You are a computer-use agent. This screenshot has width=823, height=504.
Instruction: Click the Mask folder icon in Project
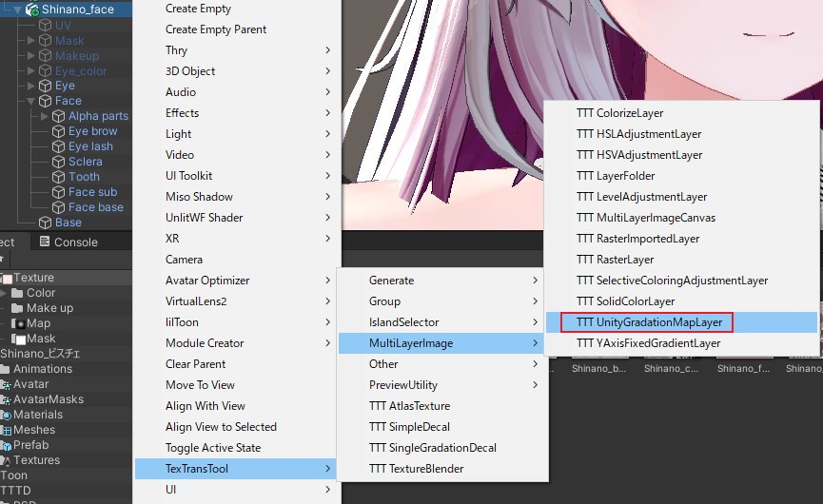[x=18, y=339]
